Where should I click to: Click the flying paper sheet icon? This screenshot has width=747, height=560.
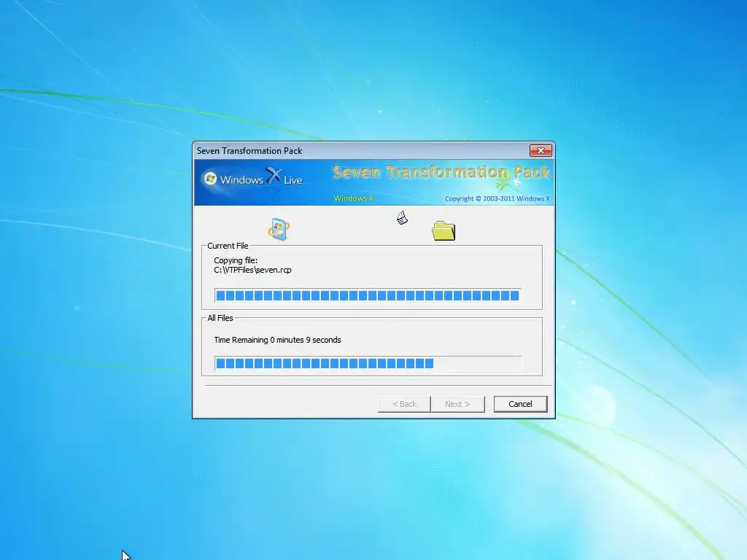[402, 217]
